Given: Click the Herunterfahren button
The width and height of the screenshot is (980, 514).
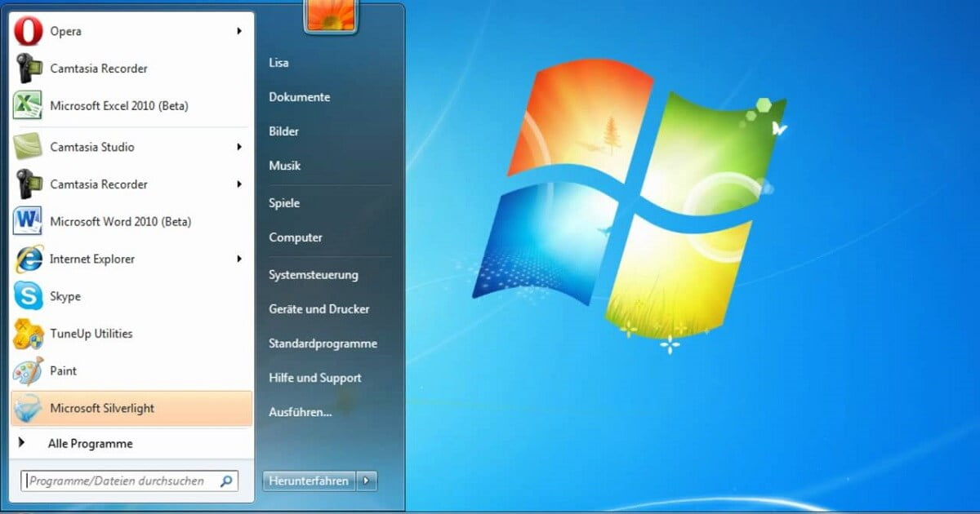Looking at the screenshot, I should point(308,481).
